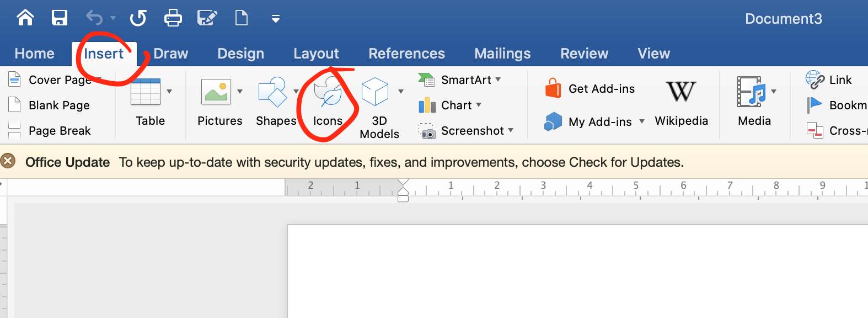Image resolution: width=868 pixels, height=318 pixels.
Task: Click the first line indent marker on ruler
Action: click(x=403, y=182)
